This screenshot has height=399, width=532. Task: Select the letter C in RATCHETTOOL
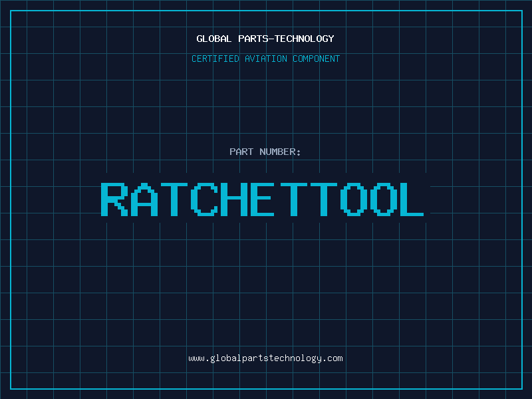coord(203,199)
